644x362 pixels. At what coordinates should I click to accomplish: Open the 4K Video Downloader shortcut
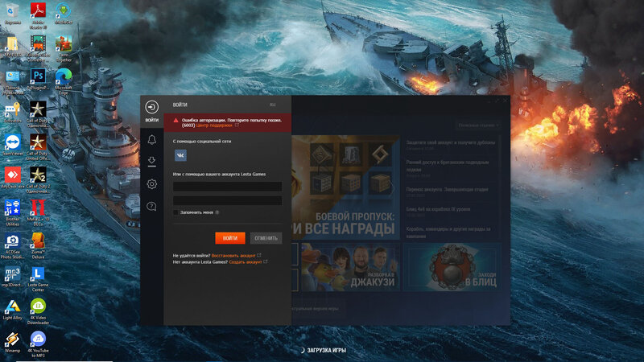[x=38, y=311]
